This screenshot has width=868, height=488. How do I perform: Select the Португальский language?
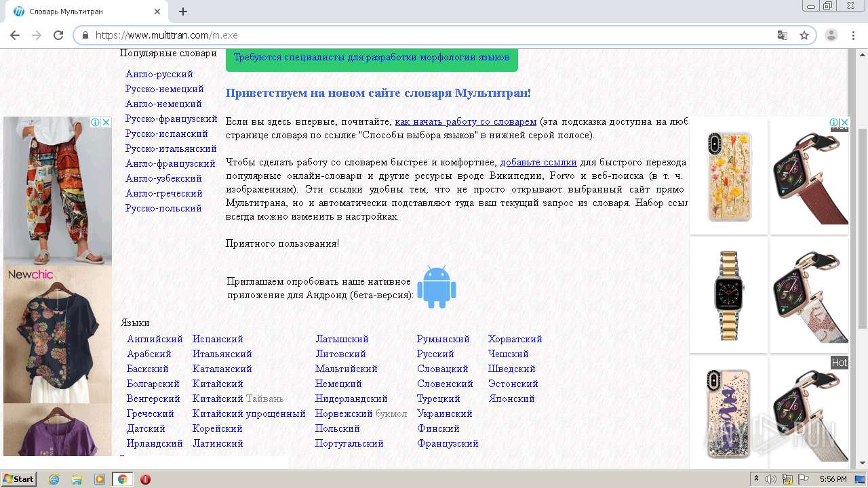349,443
